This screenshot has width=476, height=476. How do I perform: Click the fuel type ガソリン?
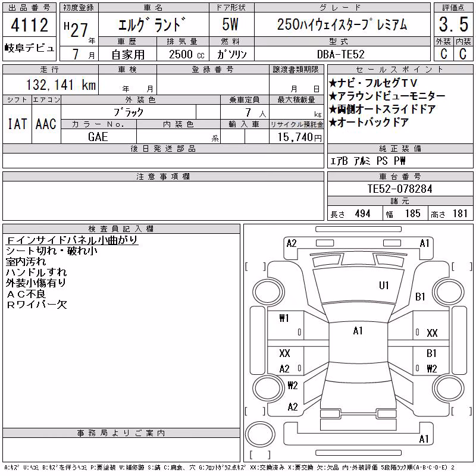click(232, 54)
